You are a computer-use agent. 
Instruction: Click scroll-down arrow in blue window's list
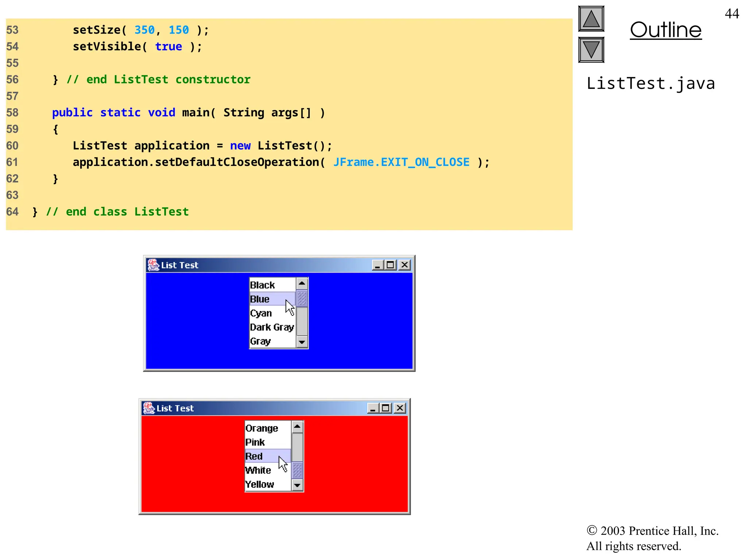(x=302, y=342)
